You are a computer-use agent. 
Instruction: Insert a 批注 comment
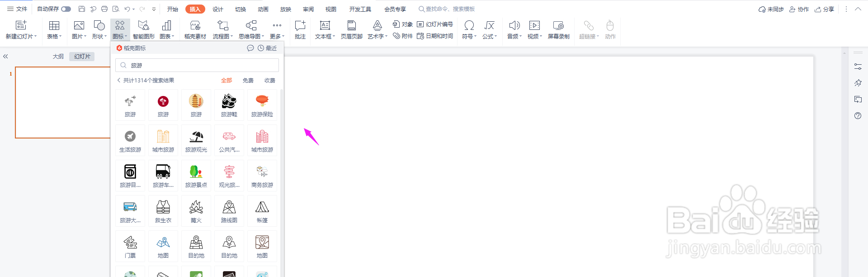pyautogui.click(x=300, y=30)
